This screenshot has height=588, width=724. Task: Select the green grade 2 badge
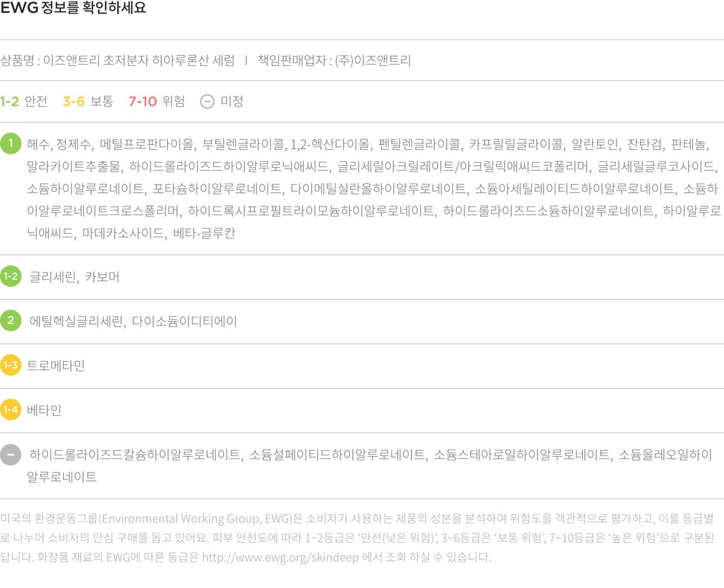11,321
